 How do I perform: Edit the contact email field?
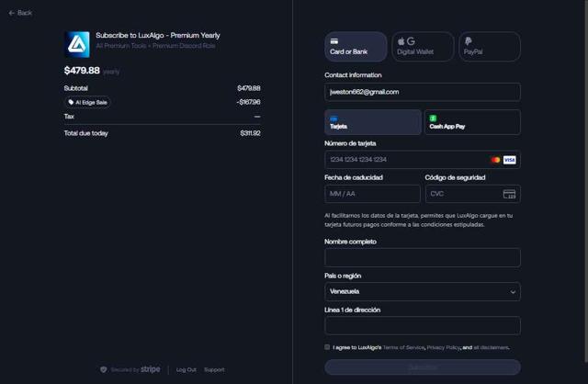[x=423, y=92]
